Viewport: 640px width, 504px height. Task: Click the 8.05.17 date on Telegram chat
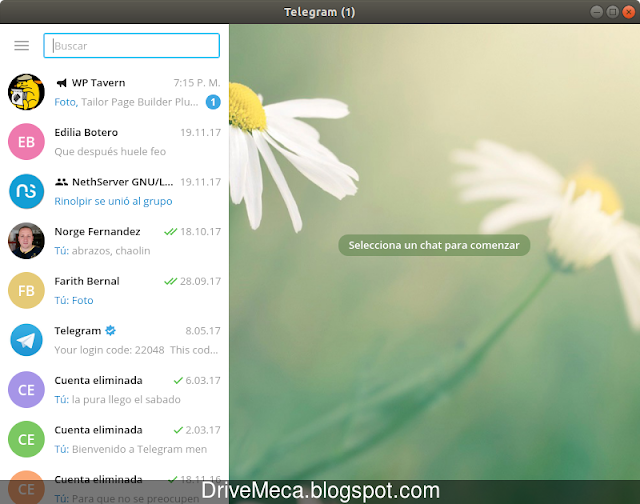[x=203, y=331]
